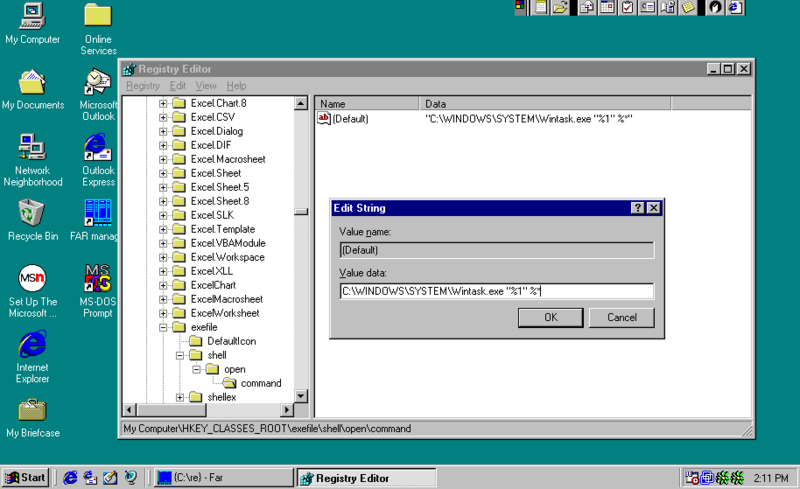Collapse the shell key
The image size is (800, 489).
point(180,355)
